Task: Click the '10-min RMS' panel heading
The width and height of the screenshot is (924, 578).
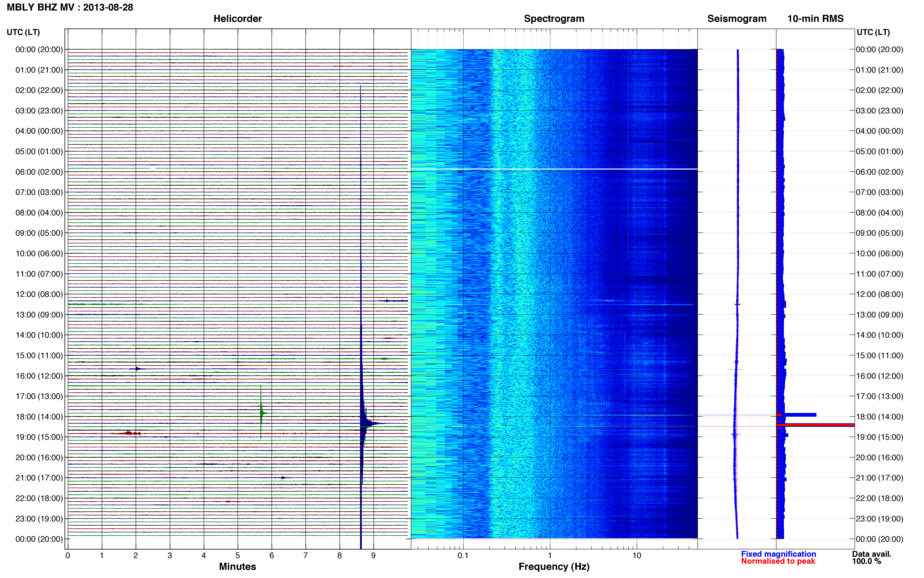Action: (816, 18)
